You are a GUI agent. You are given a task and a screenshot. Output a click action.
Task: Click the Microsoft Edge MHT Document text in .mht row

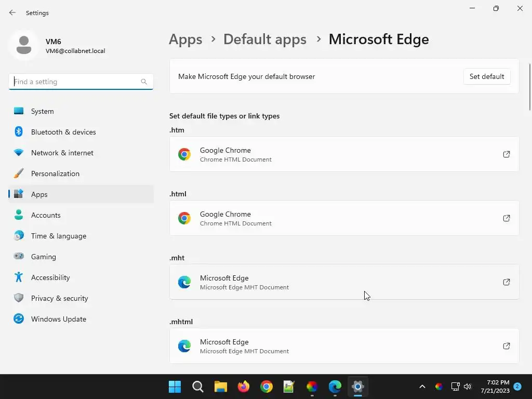click(244, 287)
